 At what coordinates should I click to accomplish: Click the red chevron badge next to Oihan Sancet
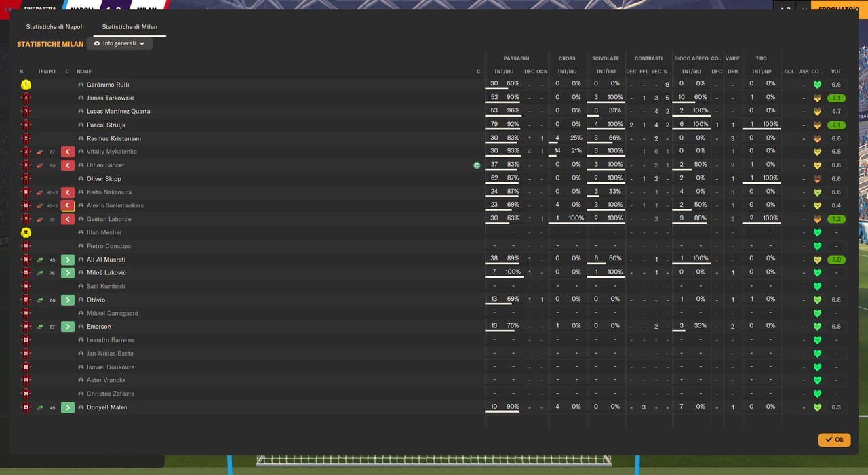click(x=68, y=165)
